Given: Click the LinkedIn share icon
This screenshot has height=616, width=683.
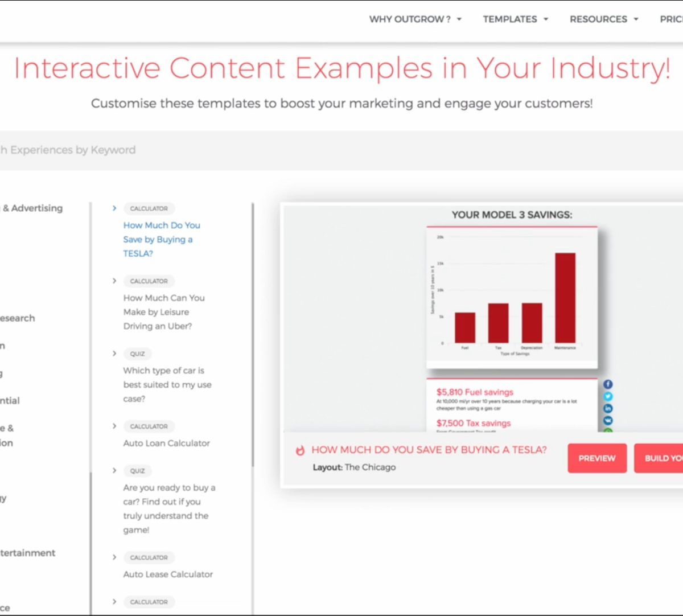Looking at the screenshot, I should 608,408.
